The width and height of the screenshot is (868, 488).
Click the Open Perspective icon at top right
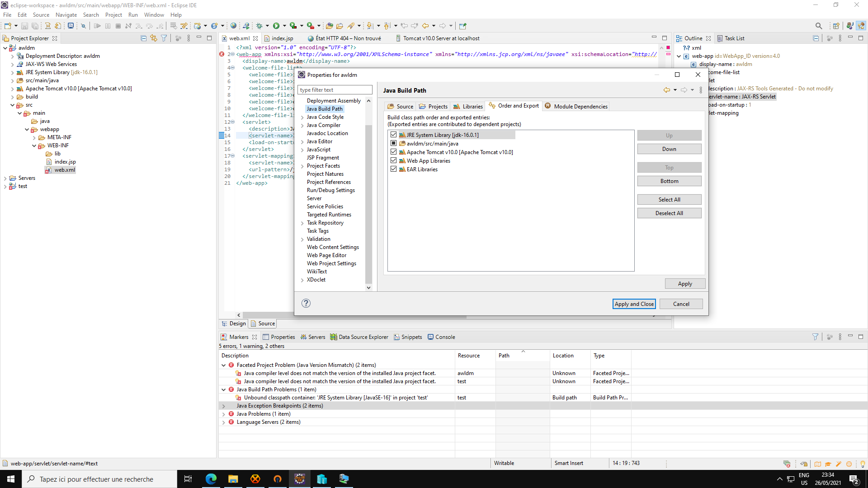[836, 26]
